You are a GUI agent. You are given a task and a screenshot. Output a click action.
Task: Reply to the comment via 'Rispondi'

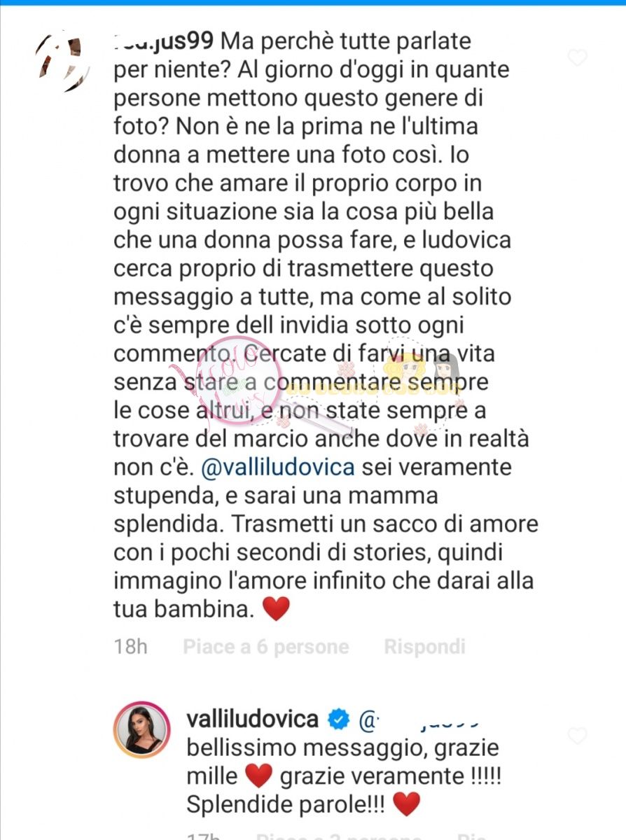click(x=424, y=646)
